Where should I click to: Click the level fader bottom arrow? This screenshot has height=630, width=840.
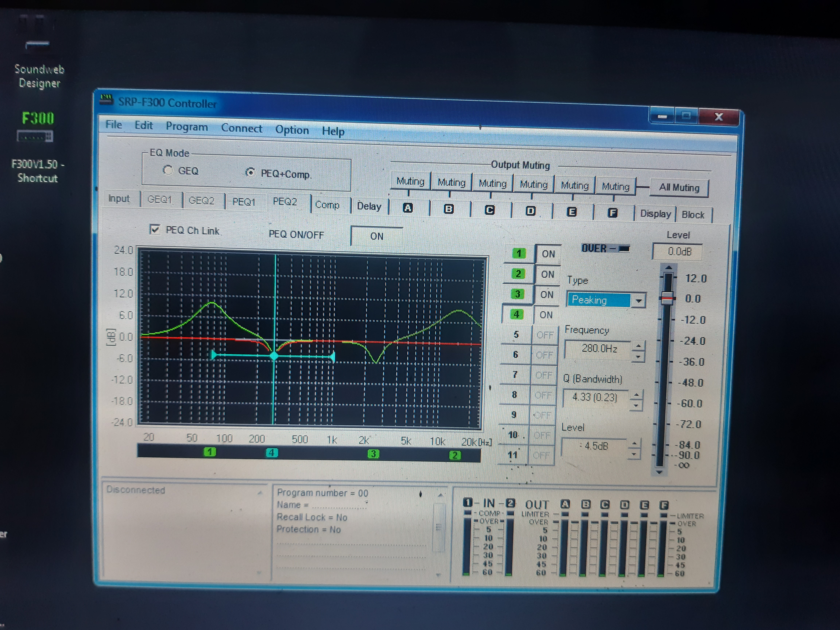point(659,472)
